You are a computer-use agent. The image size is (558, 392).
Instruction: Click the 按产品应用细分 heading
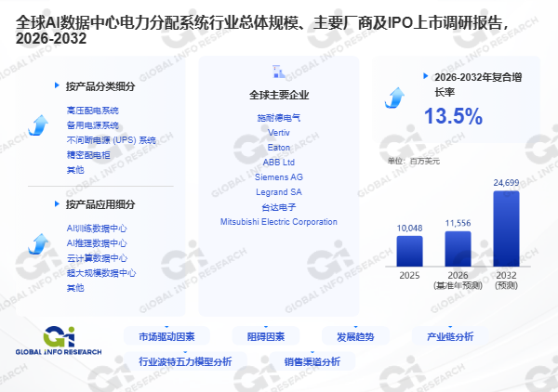[x=100, y=204]
